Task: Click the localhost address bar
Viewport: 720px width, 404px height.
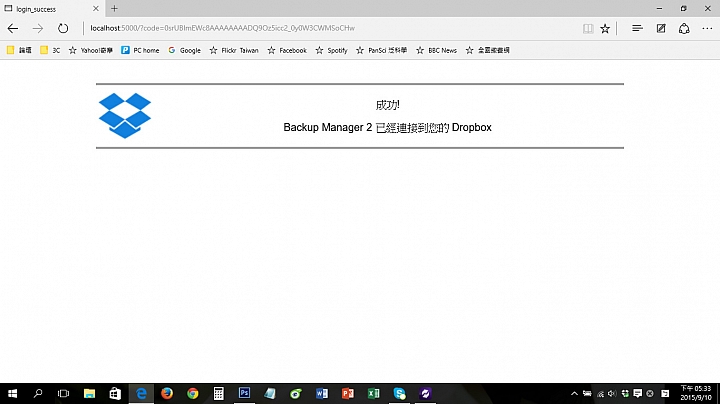Action: click(x=331, y=28)
